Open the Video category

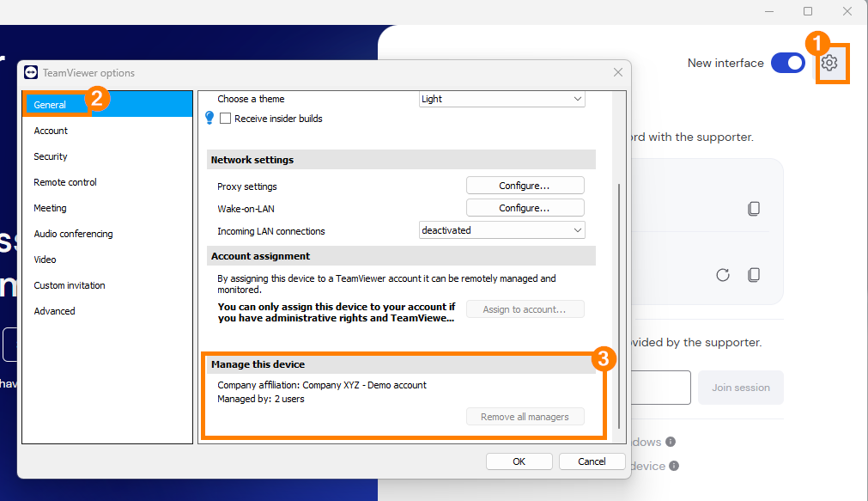pos(107,260)
